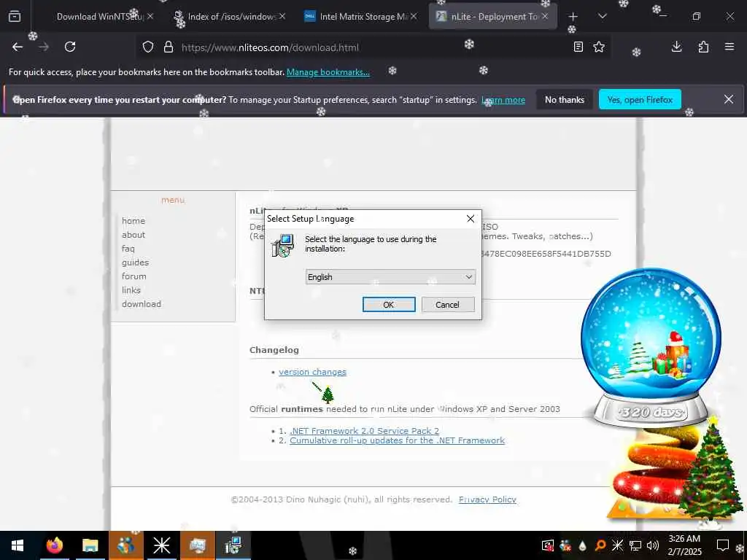Go back to previous page

click(18, 47)
